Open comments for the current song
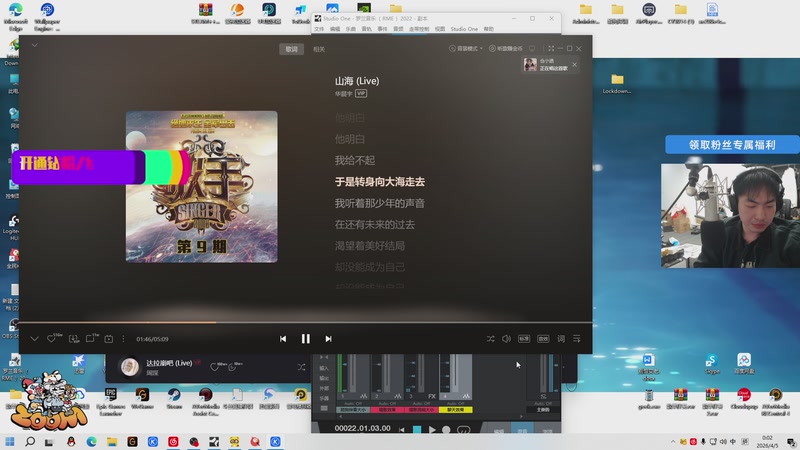This screenshot has height=450, width=800. [x=90, y=338]
